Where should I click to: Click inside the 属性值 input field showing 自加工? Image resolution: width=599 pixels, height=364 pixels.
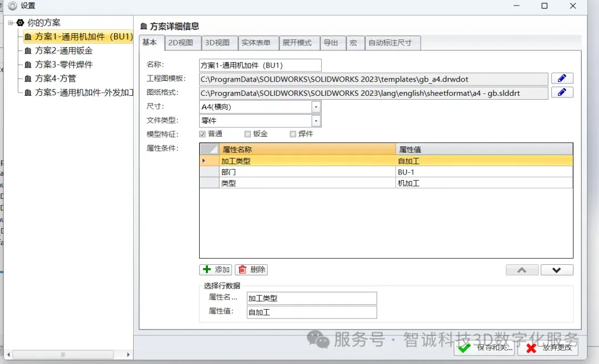coord(311,312)
